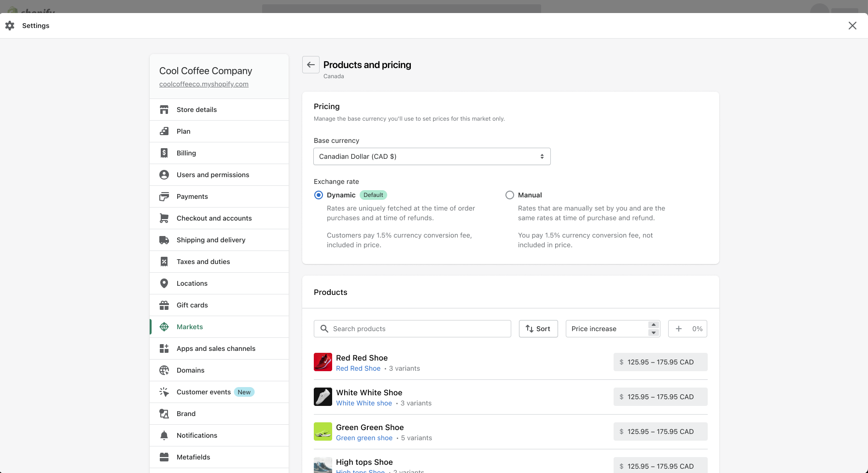Viewport: 868px width, 473px height.
Task: Go to Taxes and duties settings
Action: click(x=203, y=262)
